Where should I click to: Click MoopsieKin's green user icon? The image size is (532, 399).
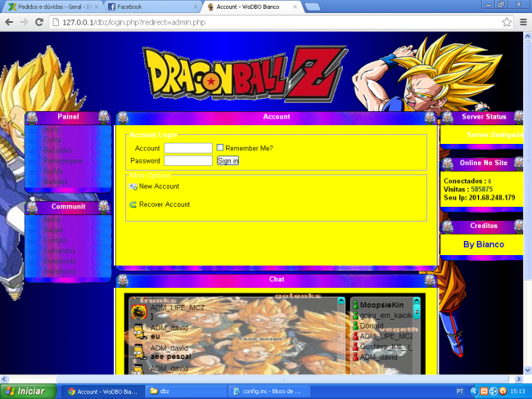(355, 305)
